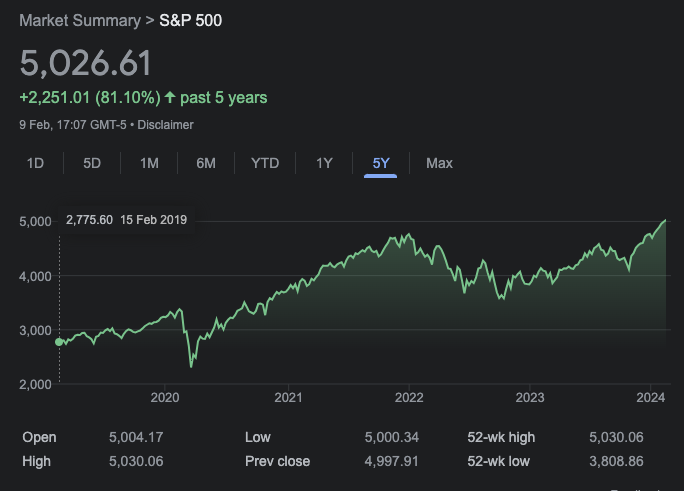Show the 1M chart range
Viewport: 684px width, 491px height.
(149, 163)
